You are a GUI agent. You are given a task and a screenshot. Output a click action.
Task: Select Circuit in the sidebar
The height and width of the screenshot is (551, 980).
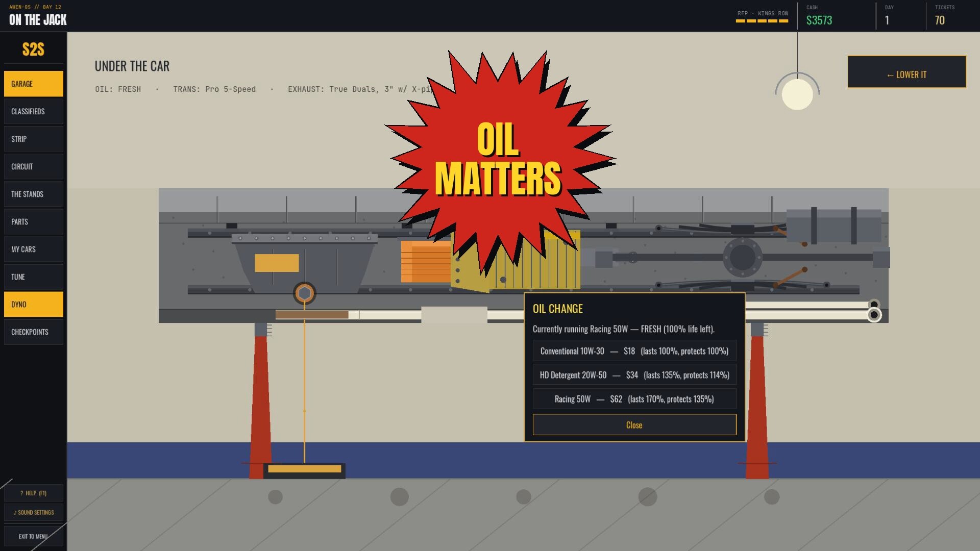[x=34, y=166]
